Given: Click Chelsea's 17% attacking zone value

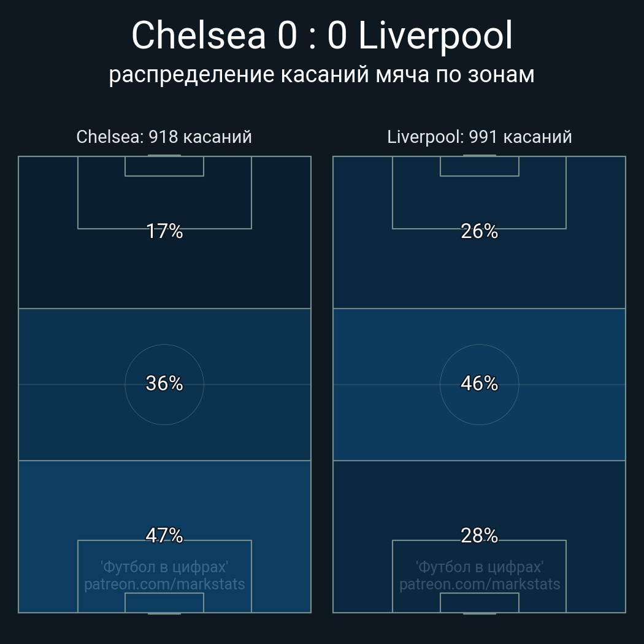Looking at the screenshot, I should [164, 231].
